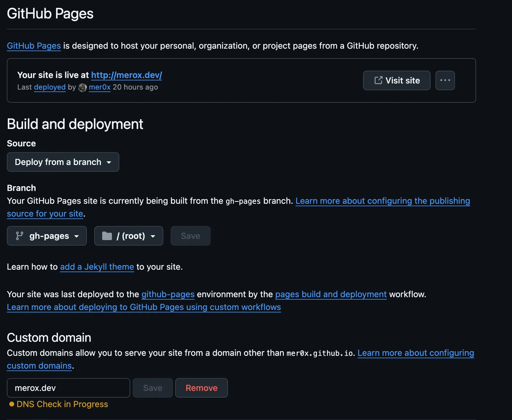The width and height of the screenshot is (512, 420).
Task: Follow the add a Jekyll theme link
Action: point(97,266)
